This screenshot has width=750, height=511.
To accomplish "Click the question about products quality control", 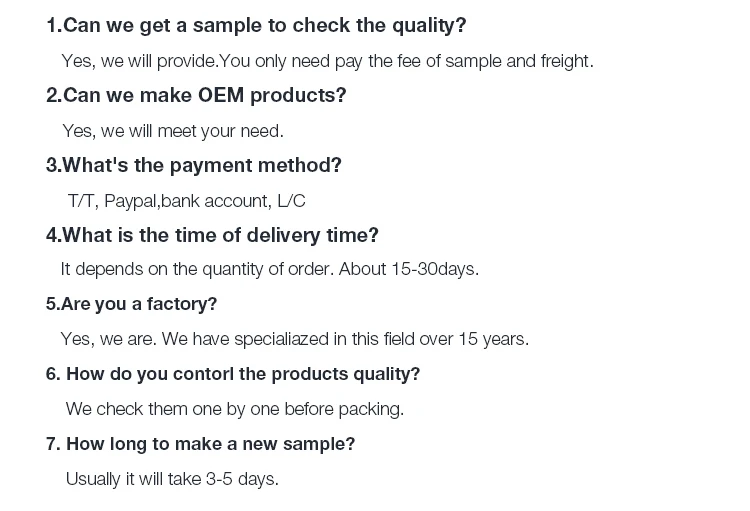I will [x=233, y=374].
